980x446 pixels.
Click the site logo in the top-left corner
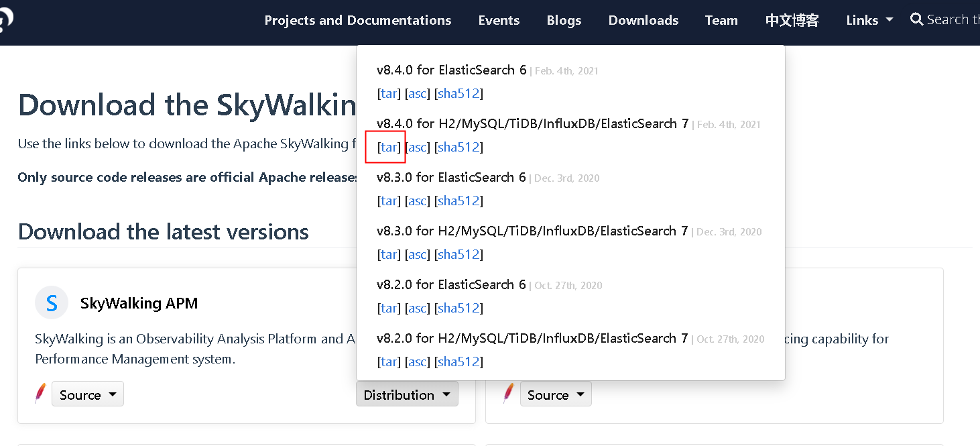5,21
